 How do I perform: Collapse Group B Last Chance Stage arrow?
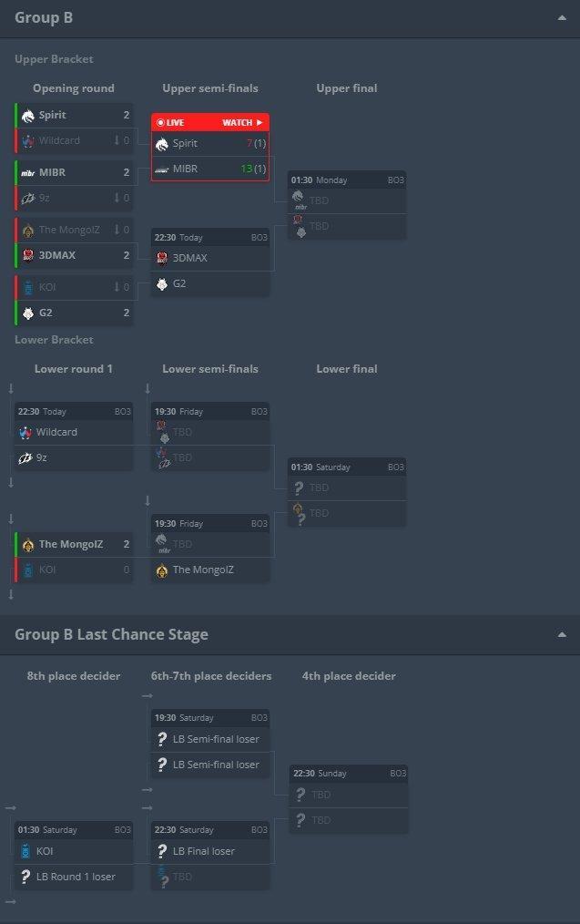pyautogui.click(x=562, y=634)
